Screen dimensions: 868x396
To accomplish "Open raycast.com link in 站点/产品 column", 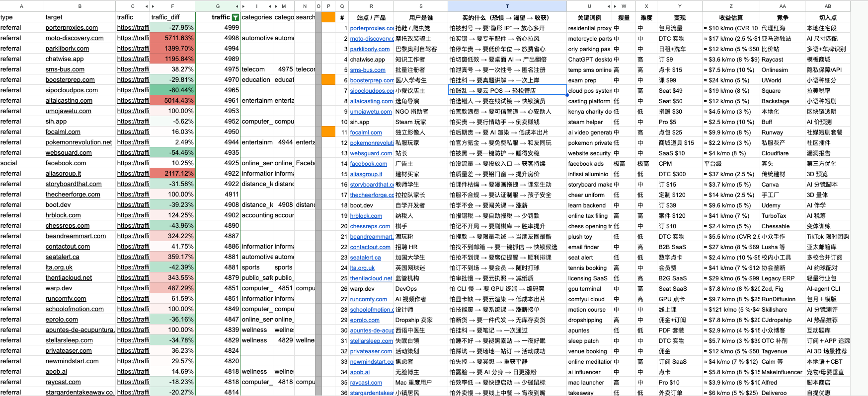I will [x=366, y=383].
